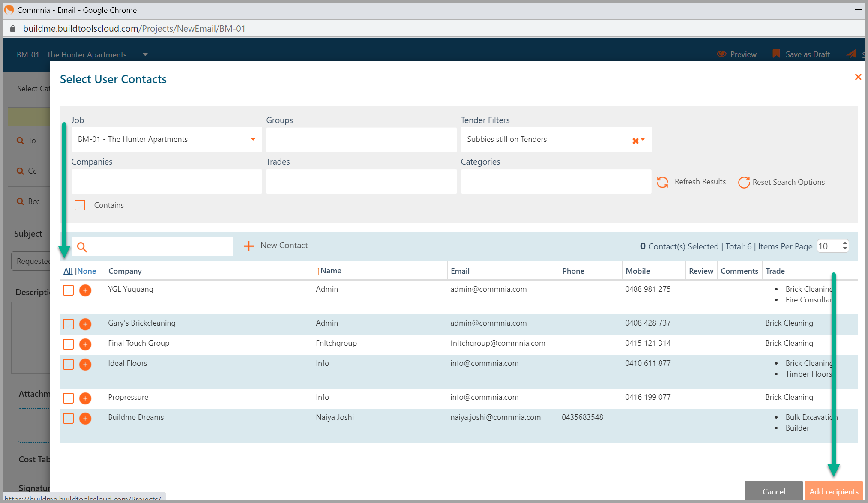Click the Refresh Results icon
The image size is (868, 503).
[x=662, y=182]
